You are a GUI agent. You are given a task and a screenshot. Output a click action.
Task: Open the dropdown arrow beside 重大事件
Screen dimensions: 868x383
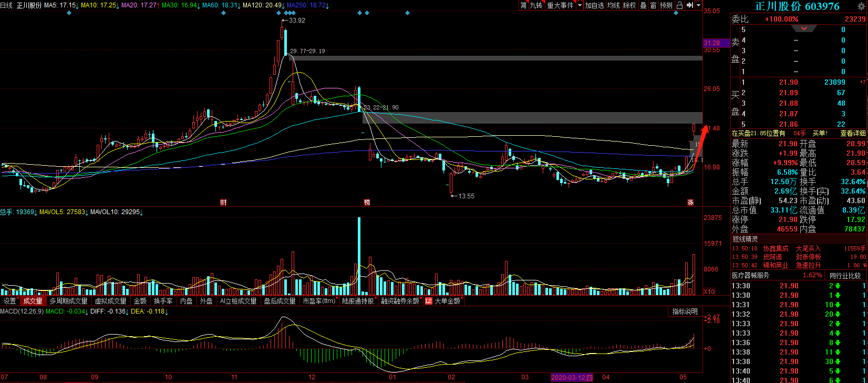(x=580, y=5)
